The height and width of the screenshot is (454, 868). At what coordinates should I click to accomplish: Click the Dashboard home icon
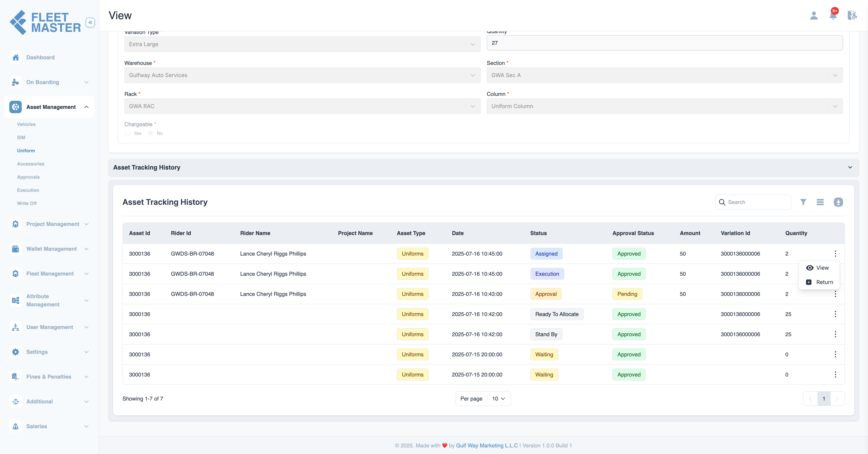click(x=16, y=57)
